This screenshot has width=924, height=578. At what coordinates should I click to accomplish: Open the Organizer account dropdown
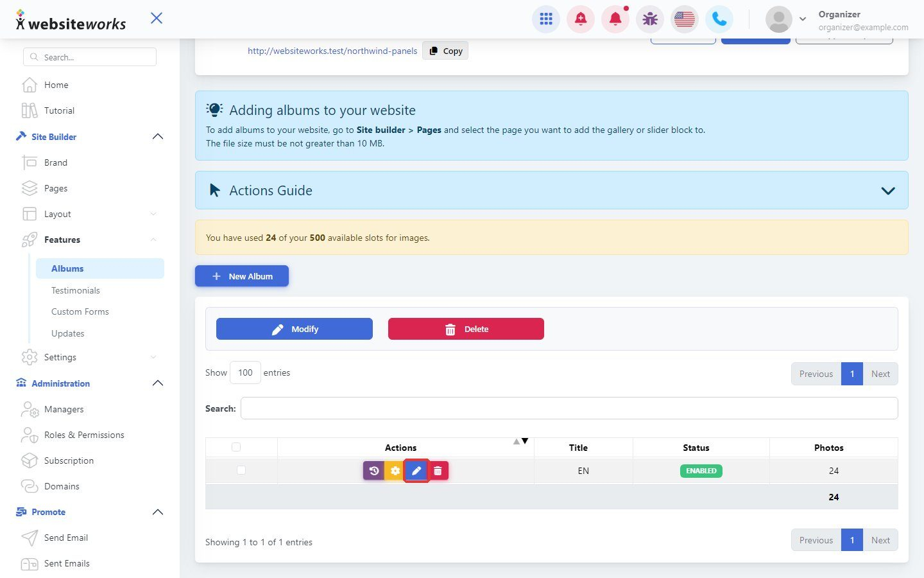pyautogui.click(x=802, y=19)
